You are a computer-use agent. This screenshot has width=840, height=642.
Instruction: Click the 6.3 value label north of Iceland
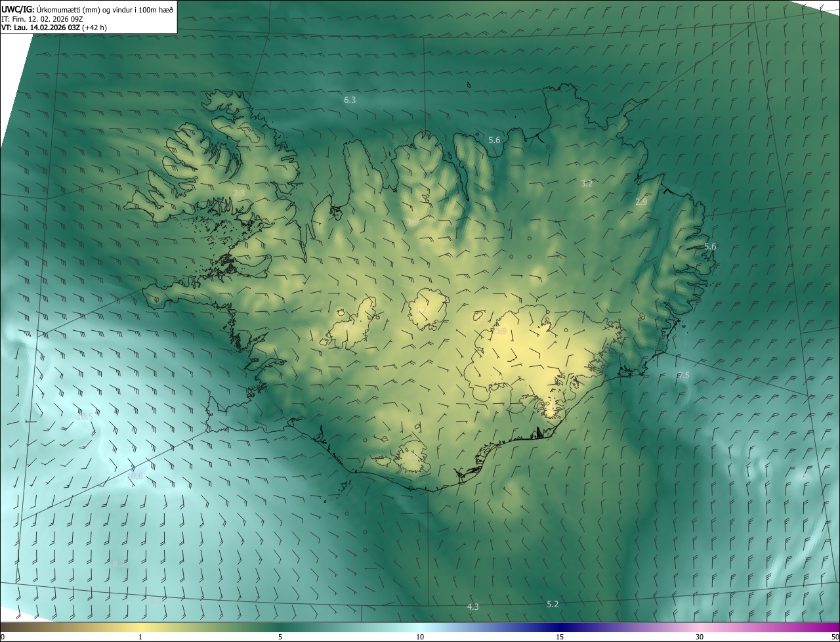(350, 100)
